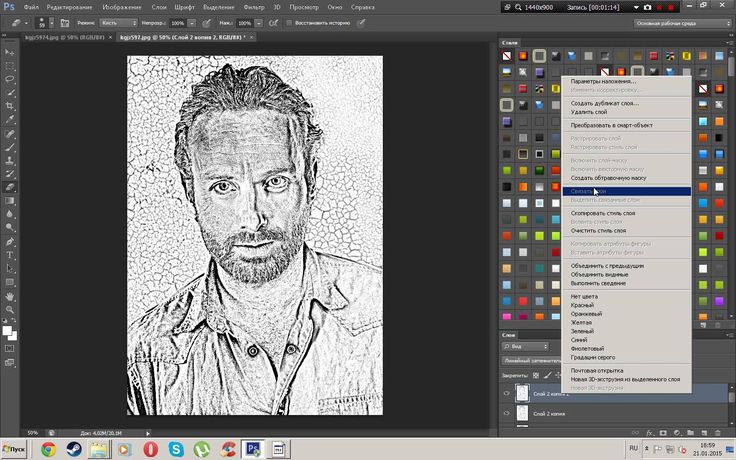
Task: Select the Hand tool
Action: (x=10, y=297)
